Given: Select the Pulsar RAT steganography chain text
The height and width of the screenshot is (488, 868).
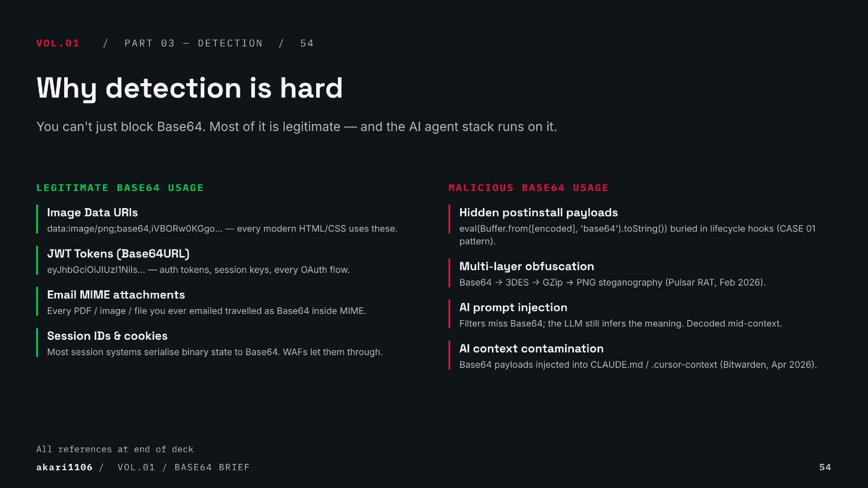Looking at the screenshot, I should 613,282.
